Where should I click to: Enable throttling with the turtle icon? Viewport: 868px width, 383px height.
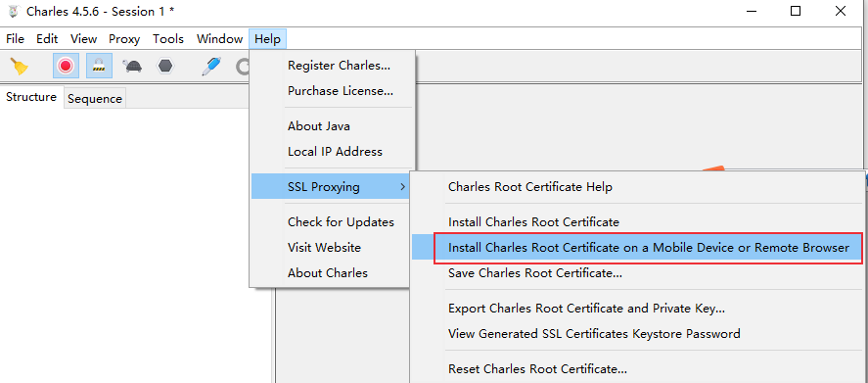(132, 67)
